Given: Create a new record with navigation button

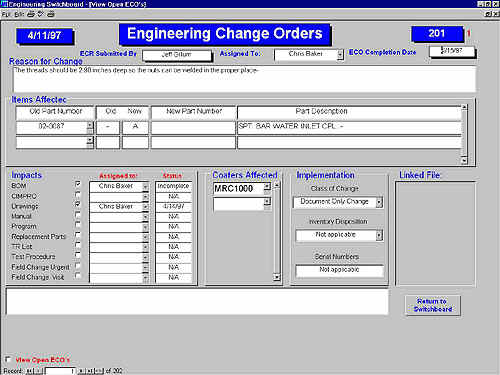Looking at the screenshot, I should (99, 371).
